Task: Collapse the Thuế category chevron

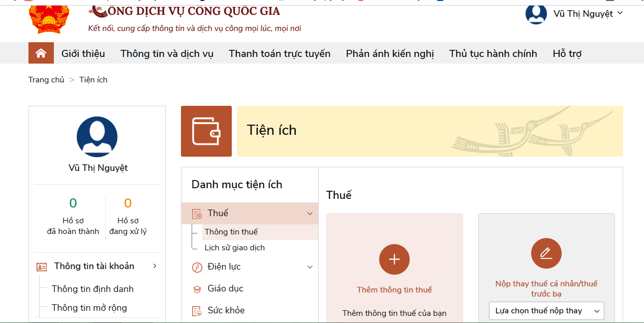Action: [x=310, y=214]
